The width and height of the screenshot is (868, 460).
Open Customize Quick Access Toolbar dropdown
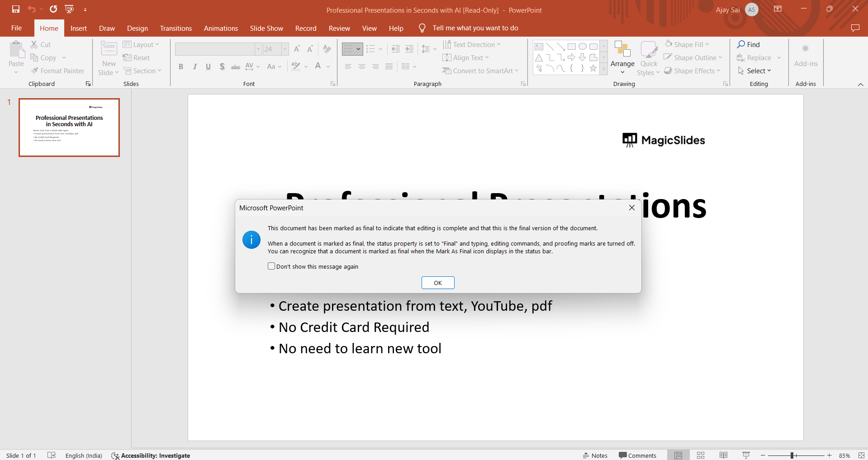click(x=85, y=9)
